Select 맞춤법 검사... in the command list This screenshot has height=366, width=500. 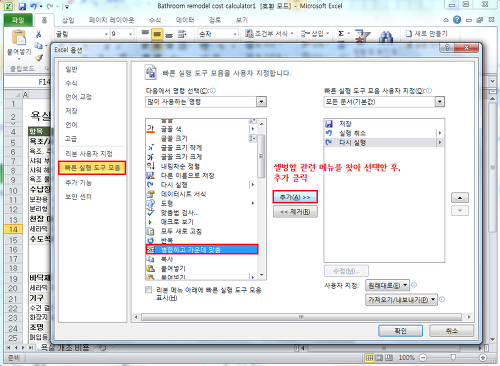[202, 212]
